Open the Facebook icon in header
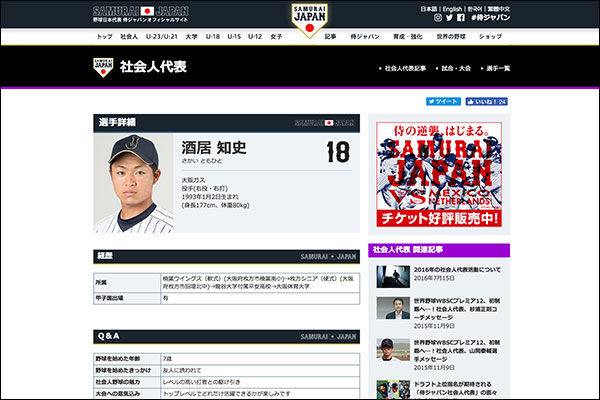 pos(461,18)
